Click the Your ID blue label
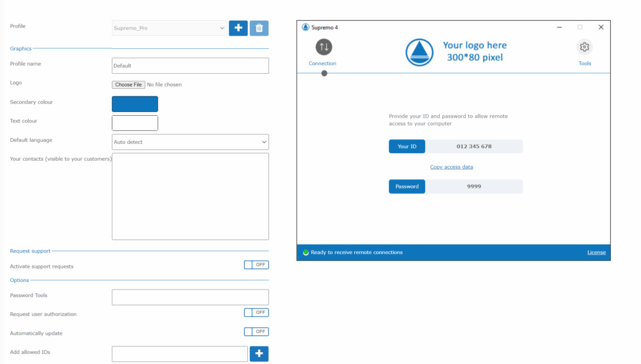The image size is (641, 364). pos(407,146)
